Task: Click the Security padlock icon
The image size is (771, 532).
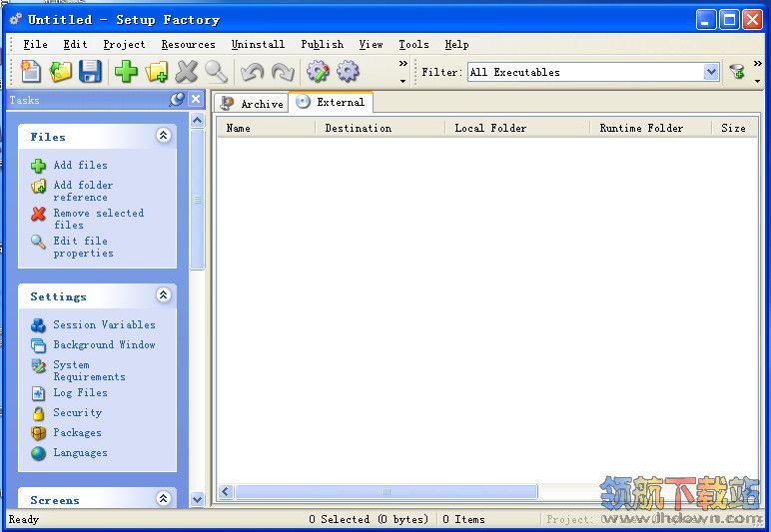Action: pyautogui.click(x=38, y=413)
